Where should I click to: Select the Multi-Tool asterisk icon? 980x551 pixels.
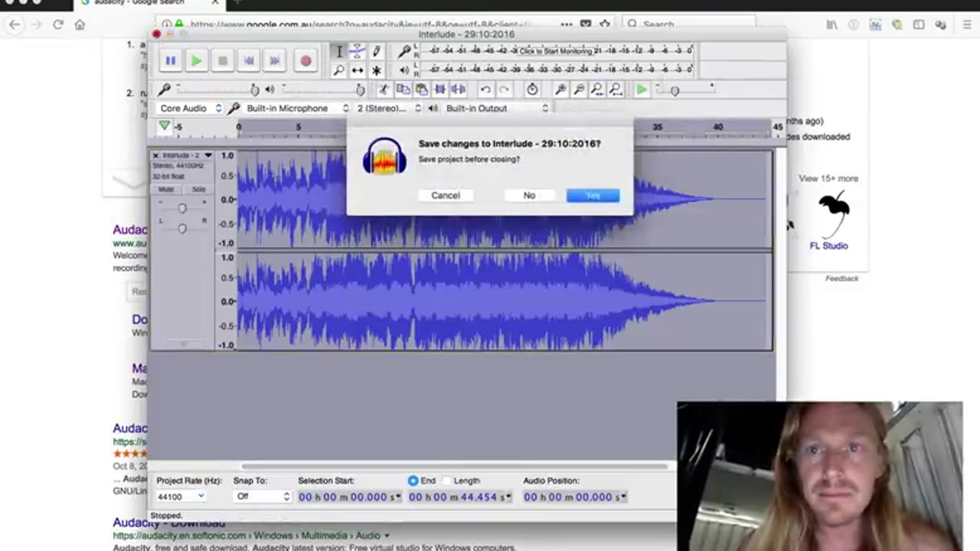[x=376, y=70]
